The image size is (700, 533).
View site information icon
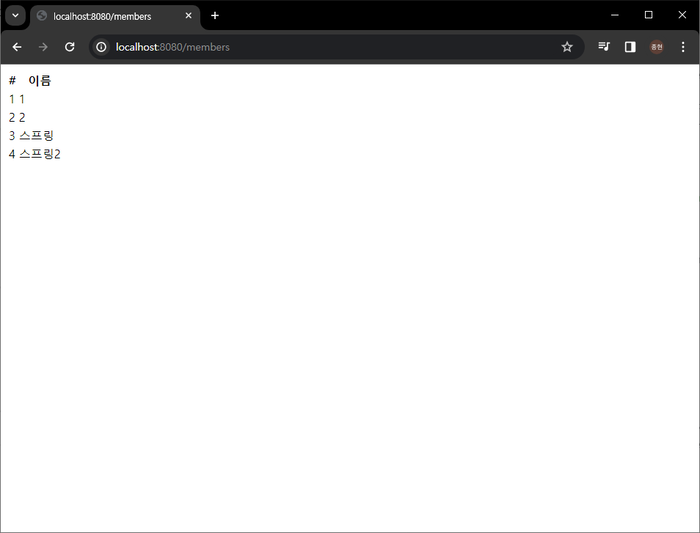coord(101,47)
